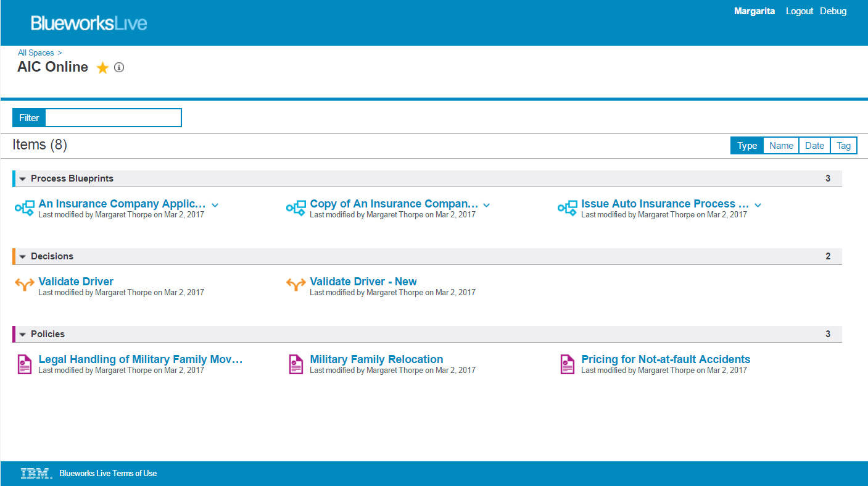Click the decision icon beside Validate Driver - New
Viewport: 868px width, 486px height.
pos(296,285)
